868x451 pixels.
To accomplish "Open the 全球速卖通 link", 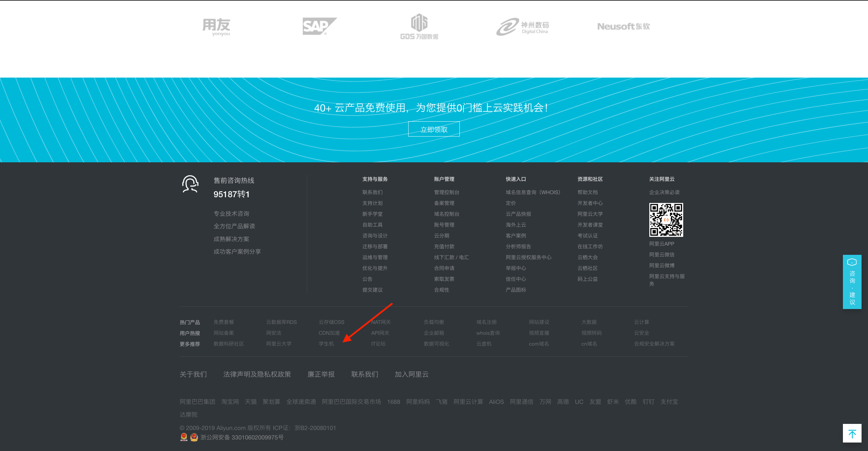I will (301, 402).
